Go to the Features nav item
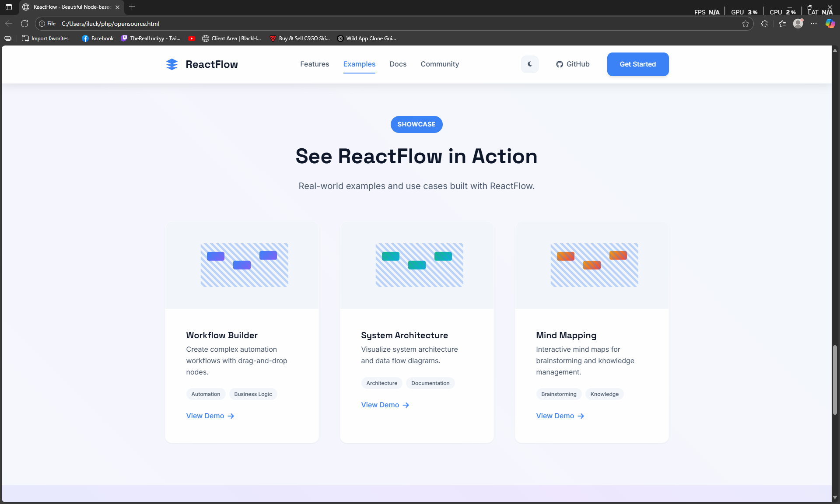 pyautogui.click(x=315, y=64)
